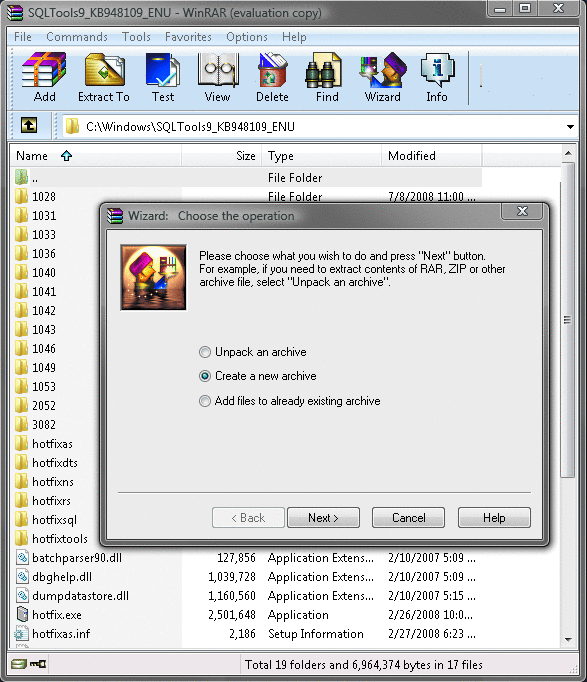Select the 1036 folder

36,254
